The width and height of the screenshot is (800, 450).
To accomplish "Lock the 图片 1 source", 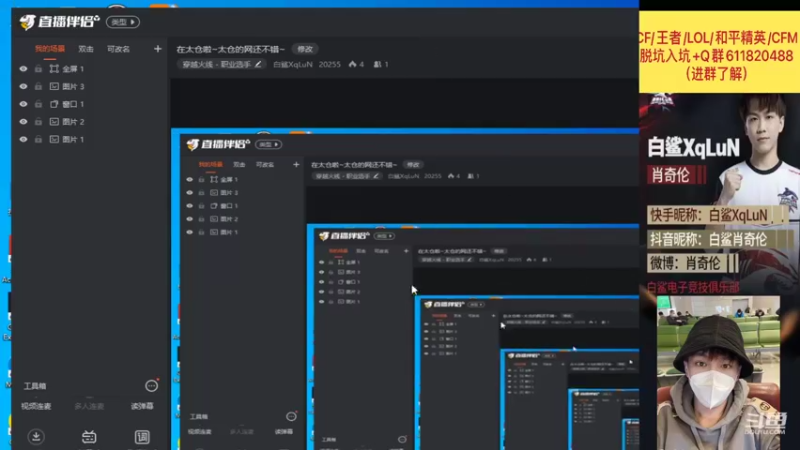I will [x=38, y=139].
